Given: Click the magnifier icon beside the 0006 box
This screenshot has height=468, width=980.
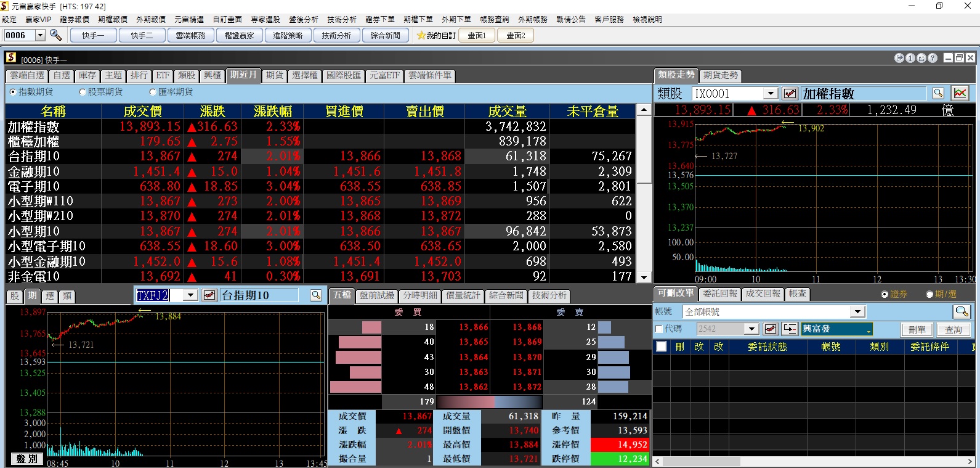Looking at the screenshot, I should (55, 35).
